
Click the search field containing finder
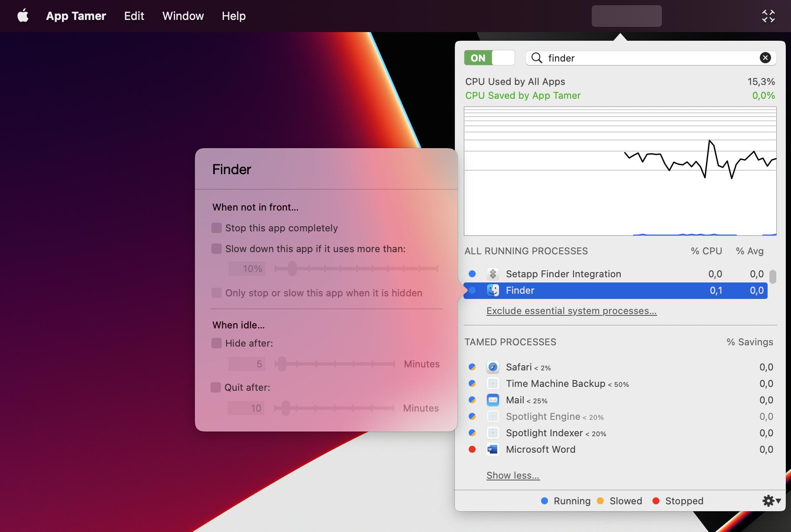tap(651, 58)
